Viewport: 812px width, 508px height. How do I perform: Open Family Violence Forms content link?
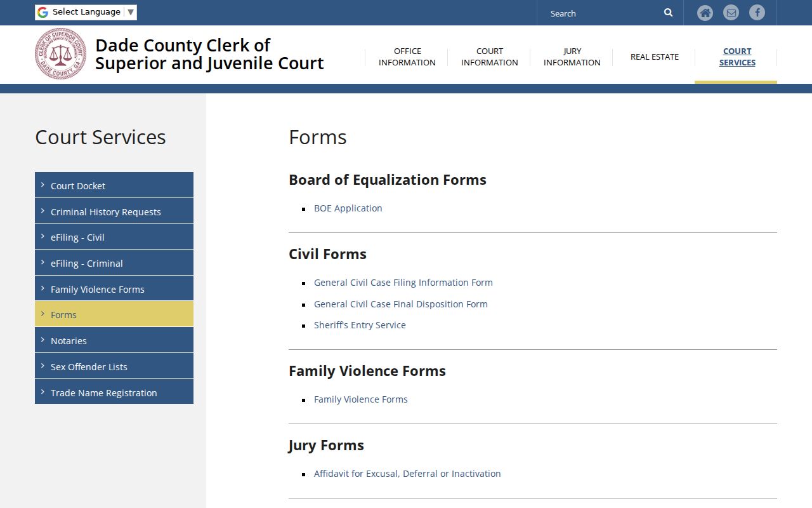(x=360, y=399)
